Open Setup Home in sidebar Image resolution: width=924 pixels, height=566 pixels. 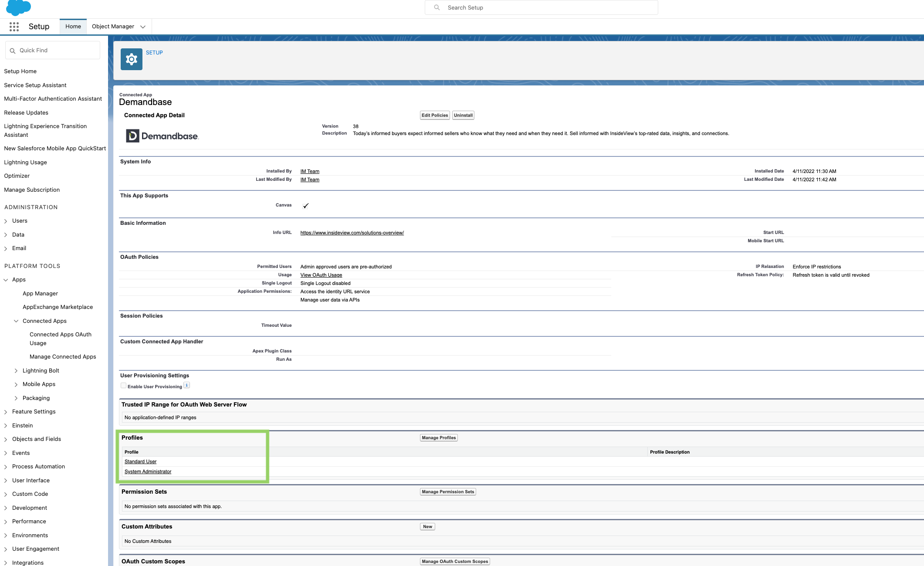pyautogui.click(x=20, y=71)
